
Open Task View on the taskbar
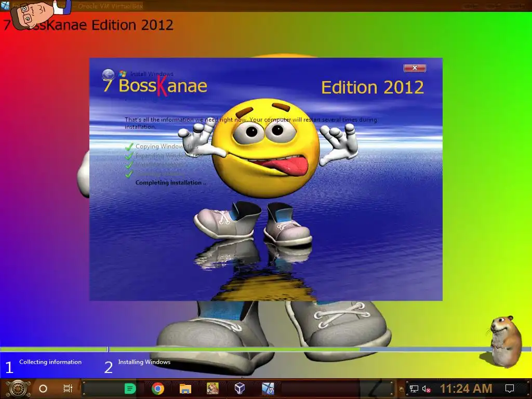(x=68, y=389)
